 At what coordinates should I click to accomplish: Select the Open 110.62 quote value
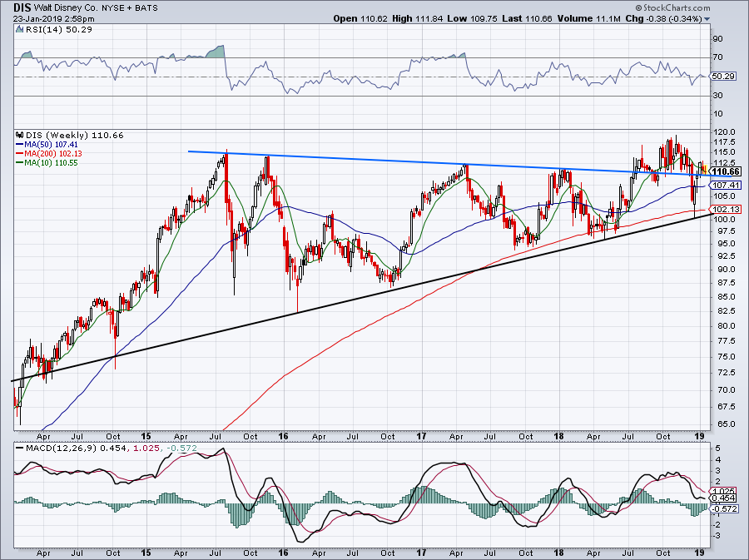point(360,18)
